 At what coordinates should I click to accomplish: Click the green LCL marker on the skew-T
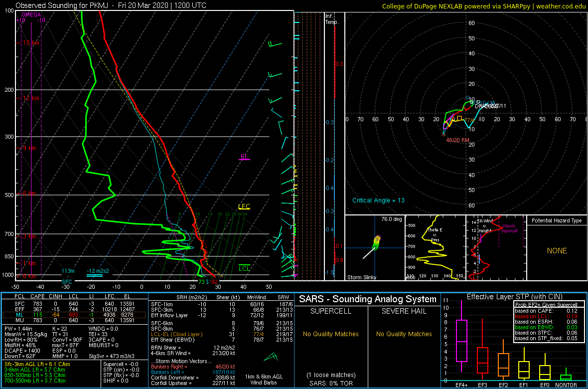(x=244, y=268)
